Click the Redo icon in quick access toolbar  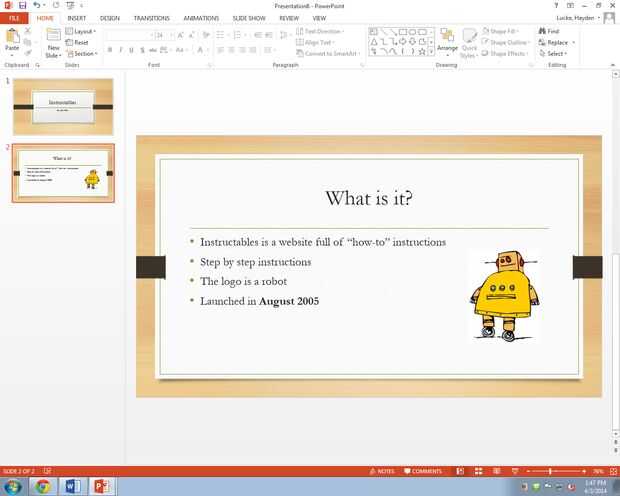[x=56, y=6]
